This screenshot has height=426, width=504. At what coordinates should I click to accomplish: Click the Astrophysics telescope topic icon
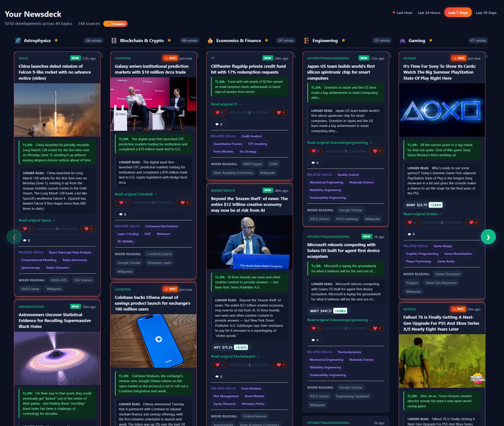pos(18,41)
